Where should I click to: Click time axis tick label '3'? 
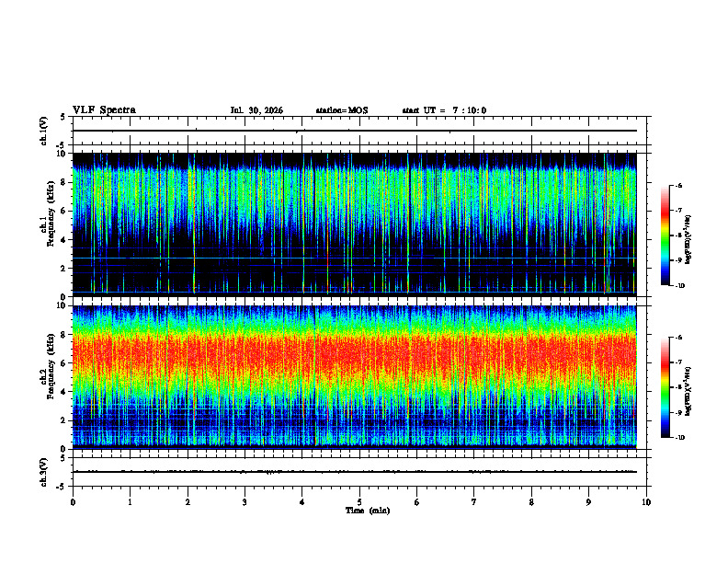pos(245,502)
